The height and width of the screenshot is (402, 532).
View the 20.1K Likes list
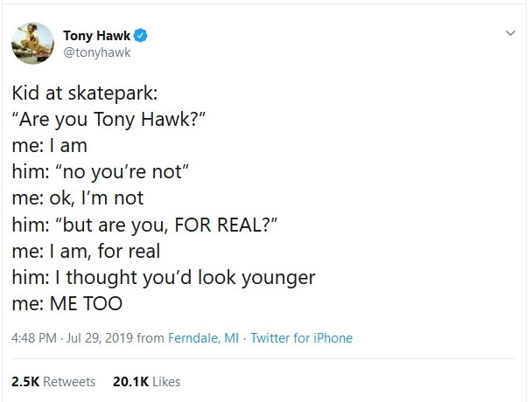pyautogui.click(x=147, y=381)
